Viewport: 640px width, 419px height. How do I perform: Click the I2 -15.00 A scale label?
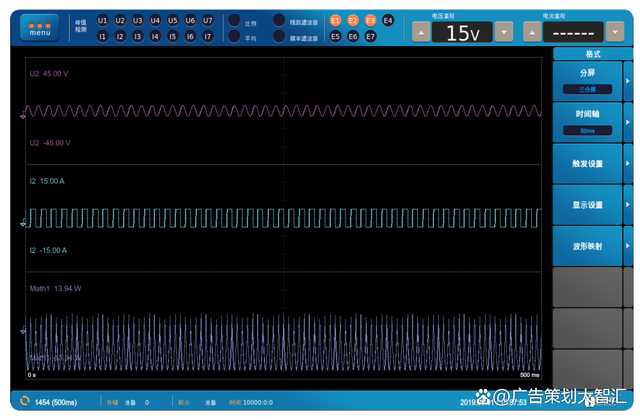[x=48, y=251]
